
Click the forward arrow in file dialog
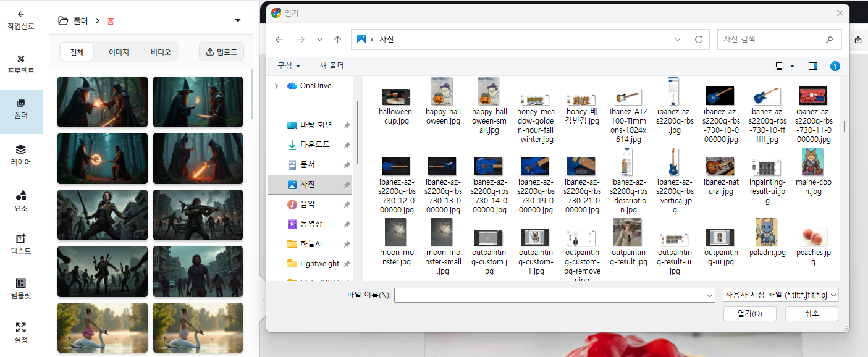(x=300, y=40)
